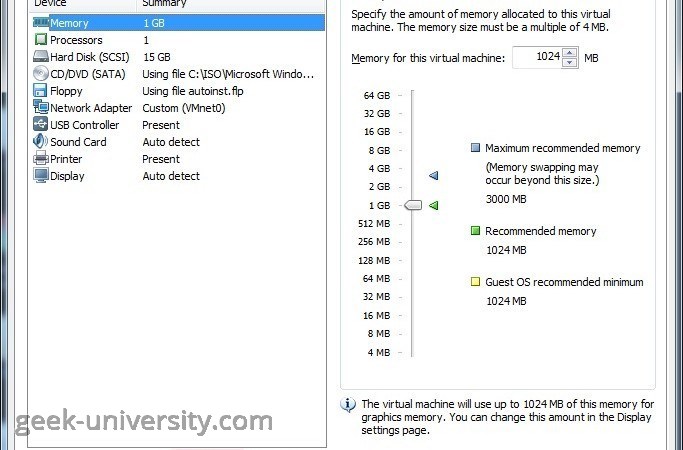The width and height of the screenshot is (683, 450).
Task: Click the 64 MB scale label
Action: [x=376, y=278]
